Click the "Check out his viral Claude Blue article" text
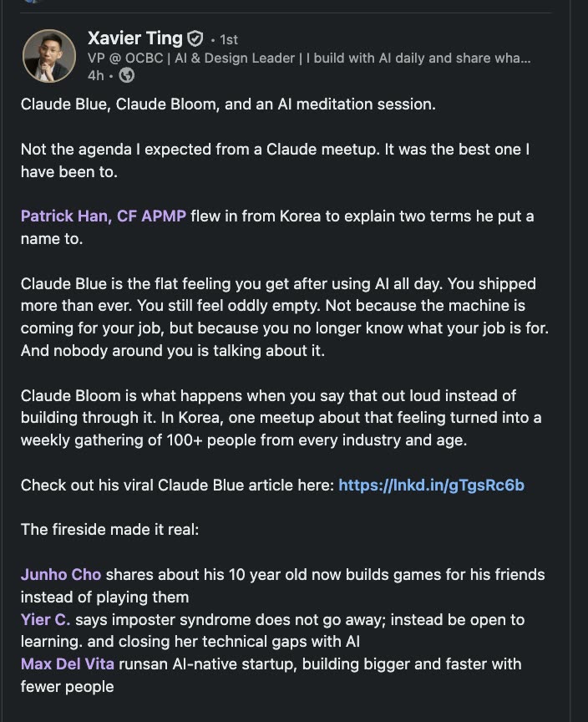This screenshot has width=588, height=722. [178, 486]
